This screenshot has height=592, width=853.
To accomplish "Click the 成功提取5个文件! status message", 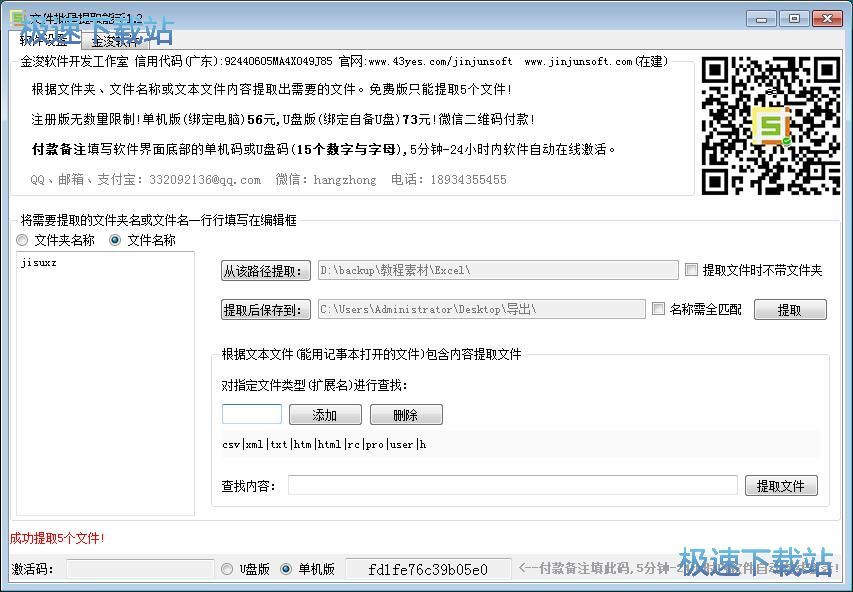I will (57, 538).
